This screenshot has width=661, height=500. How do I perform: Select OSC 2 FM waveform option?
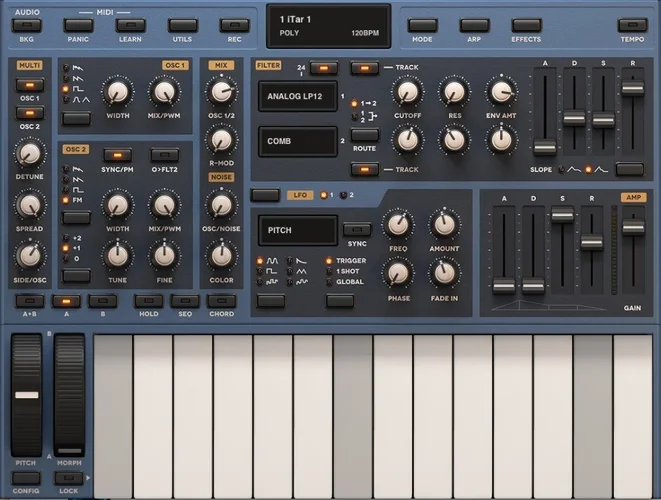coord(77,200)
